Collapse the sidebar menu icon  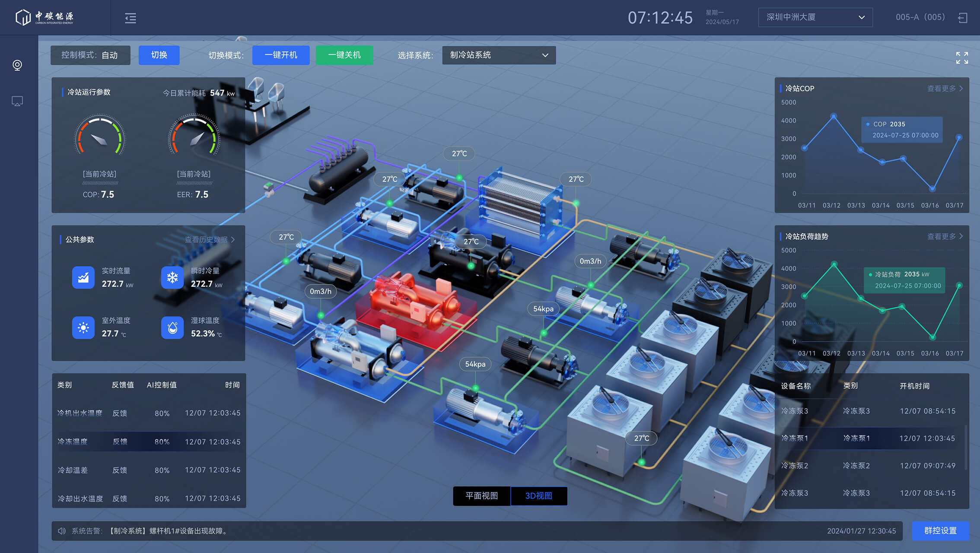coord(130,18)
